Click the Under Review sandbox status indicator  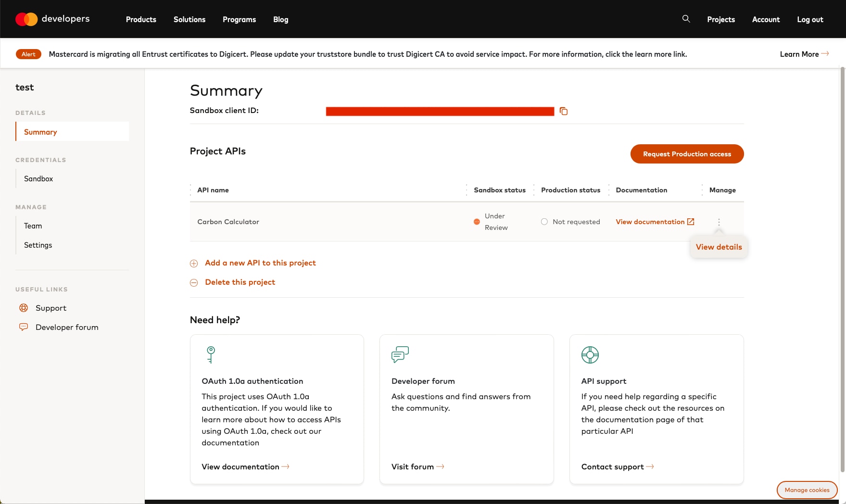pyautogui.click(x=477, y=222)
